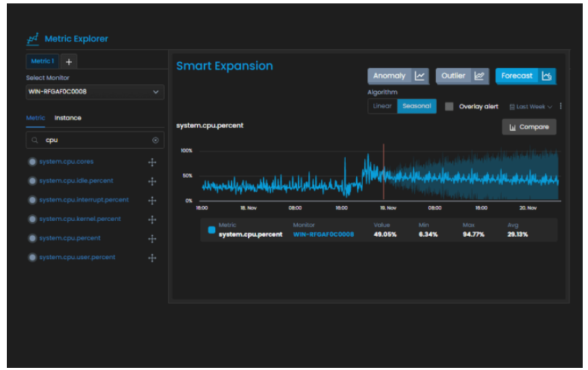Click the blue legend color swatch
Viewport: 588px width, 370px height.
point(212,230)
